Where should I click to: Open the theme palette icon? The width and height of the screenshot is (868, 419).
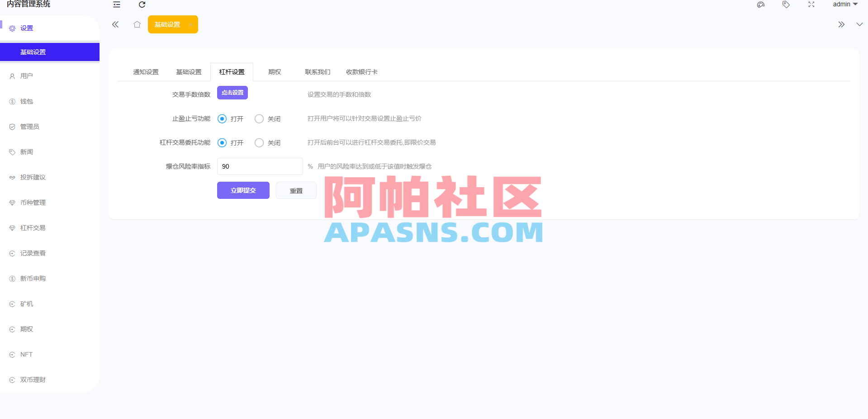[x=760, y=5]
